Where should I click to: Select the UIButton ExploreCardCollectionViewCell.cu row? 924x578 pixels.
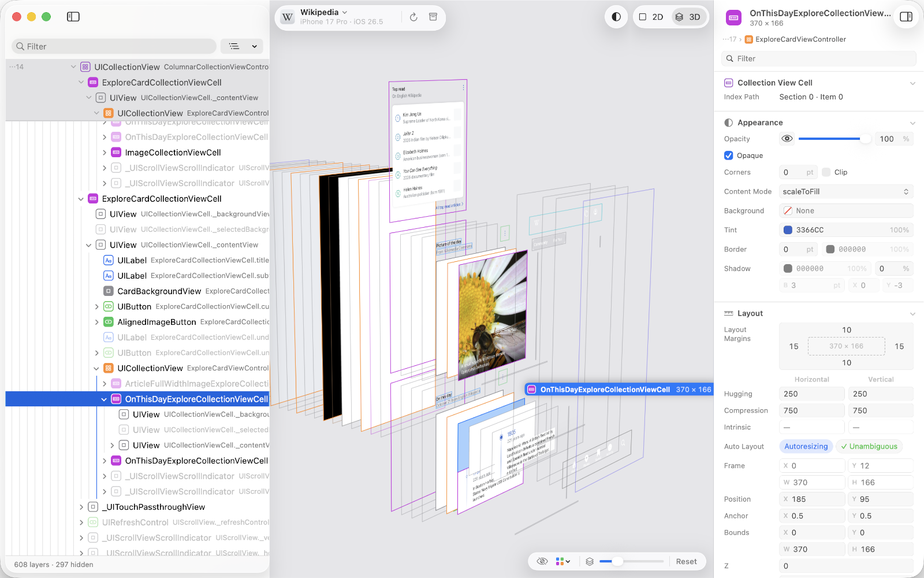pyautogui.click(x=137, y=306)
